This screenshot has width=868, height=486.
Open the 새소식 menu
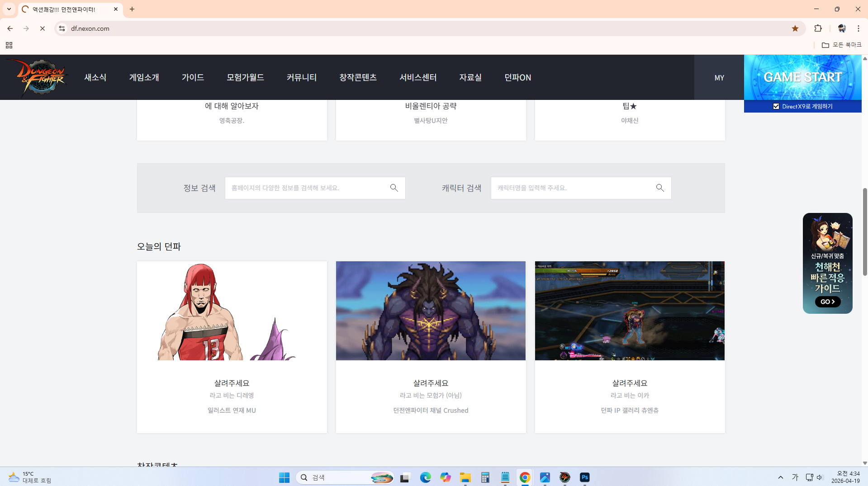click(95, 77)
